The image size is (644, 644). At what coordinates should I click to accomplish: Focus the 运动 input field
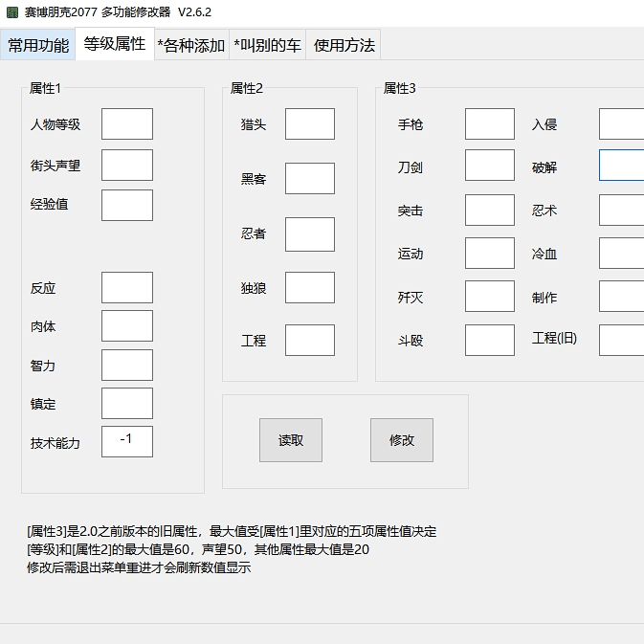(490, 253)
